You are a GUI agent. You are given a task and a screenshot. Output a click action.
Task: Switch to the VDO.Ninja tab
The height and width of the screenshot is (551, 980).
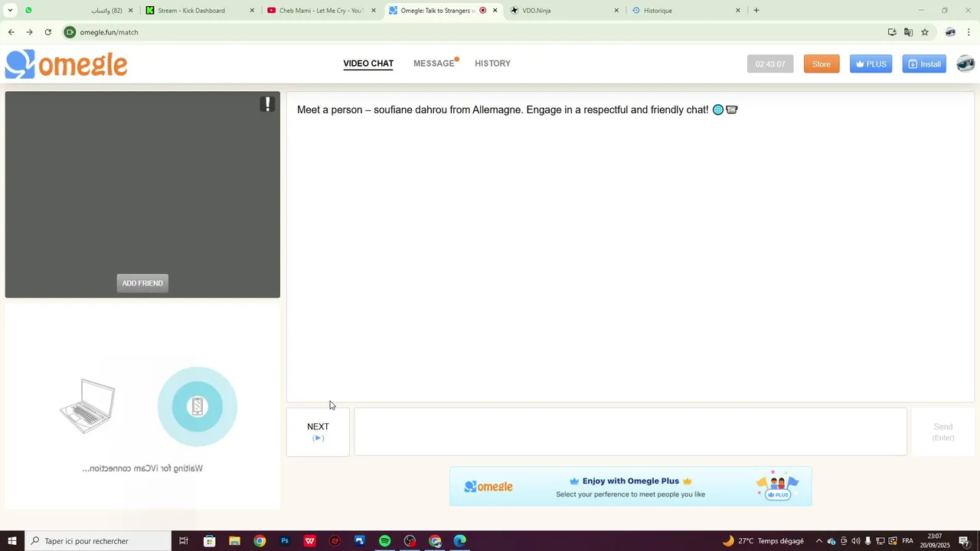(563, 11)
